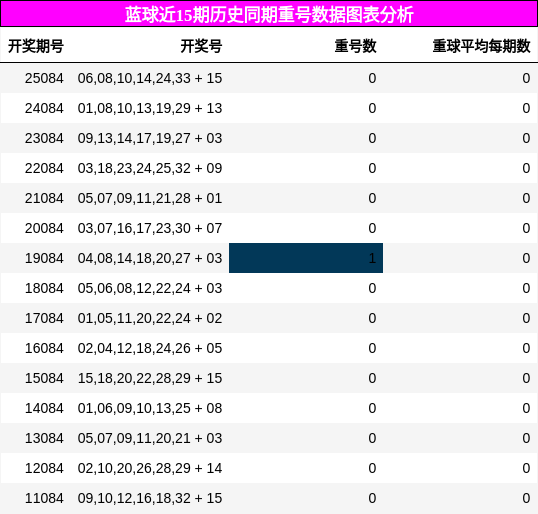This screenshot has width=538, height=514.
Task: Select issue number 25084
Action: tap(44, 78)
